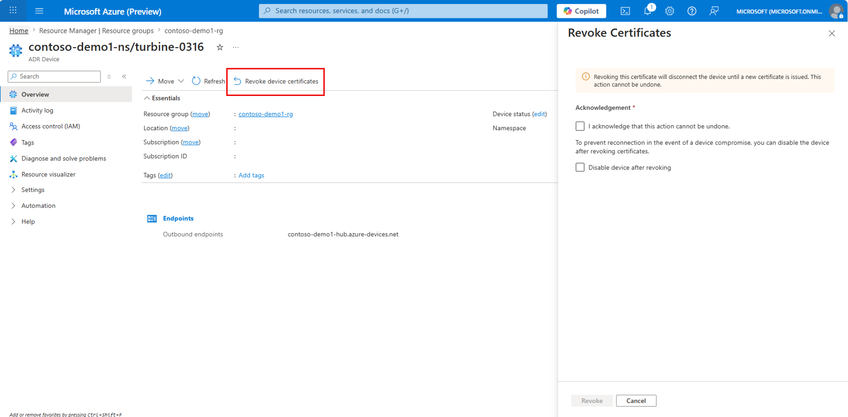Click Add tags link
Screen dimensions: 848x417
(x=251, y=175)
